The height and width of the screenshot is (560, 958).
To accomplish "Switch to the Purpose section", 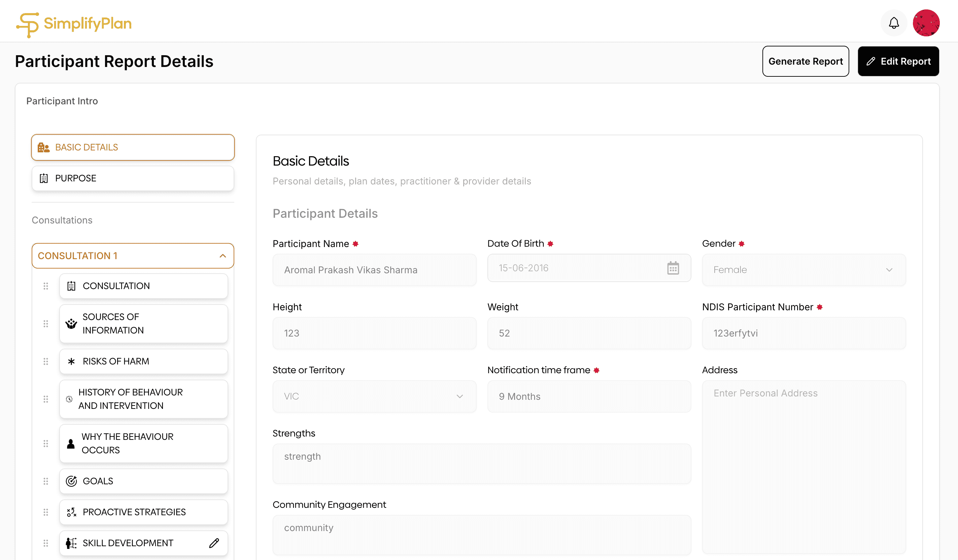I will point(133,178).
